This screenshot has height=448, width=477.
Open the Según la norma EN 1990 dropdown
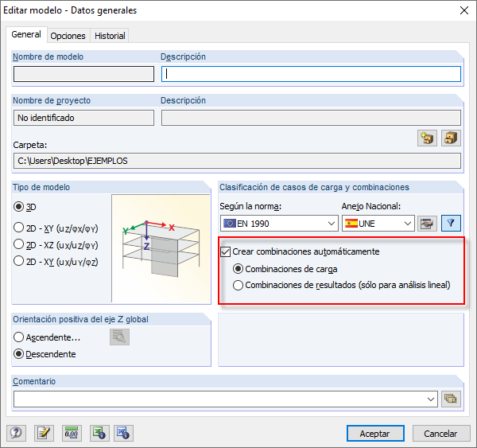tap(279, 224)
